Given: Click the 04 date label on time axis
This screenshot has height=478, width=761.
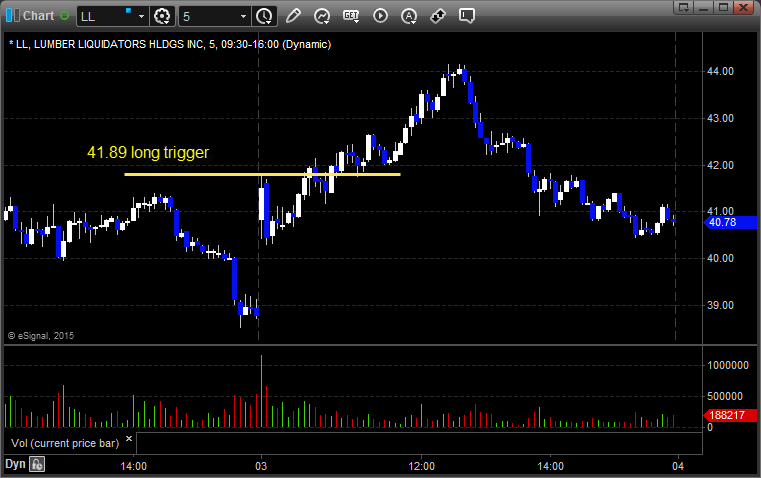Looking at the screenshot, I should (x=678, y=466).
